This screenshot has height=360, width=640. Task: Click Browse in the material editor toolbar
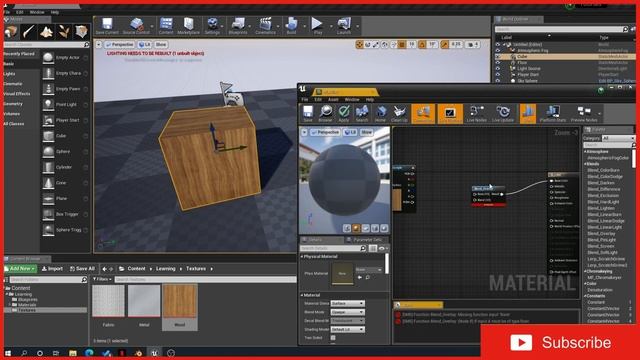click(325, 113)
